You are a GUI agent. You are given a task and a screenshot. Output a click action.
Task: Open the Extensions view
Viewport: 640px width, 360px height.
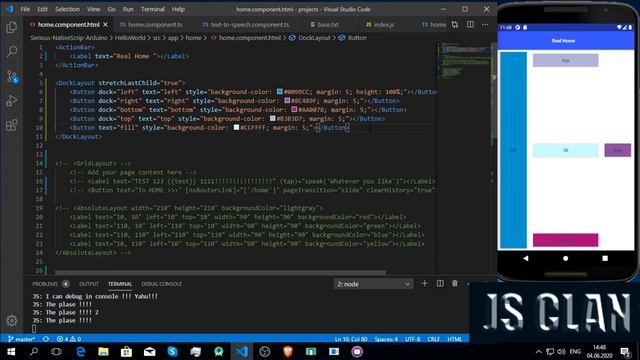point(12,125)
